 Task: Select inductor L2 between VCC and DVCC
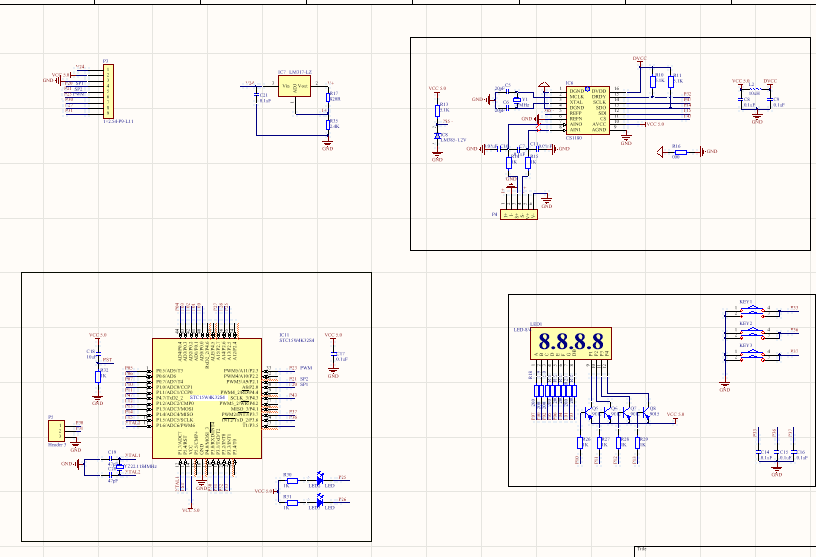(x=754, y=90)
